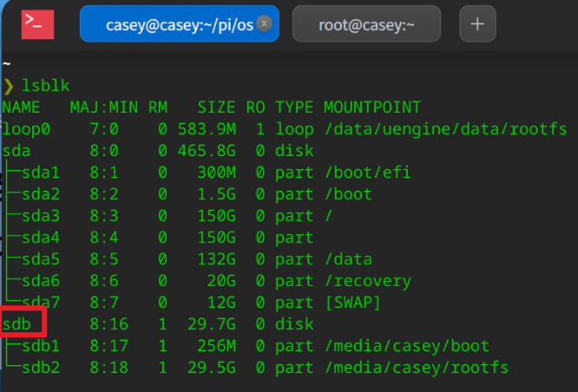Image resolution: width=578 pixels, height=392 pixels.
Task: Click the /data/uengine/data/rootfs path
Action: pos(445,129)
